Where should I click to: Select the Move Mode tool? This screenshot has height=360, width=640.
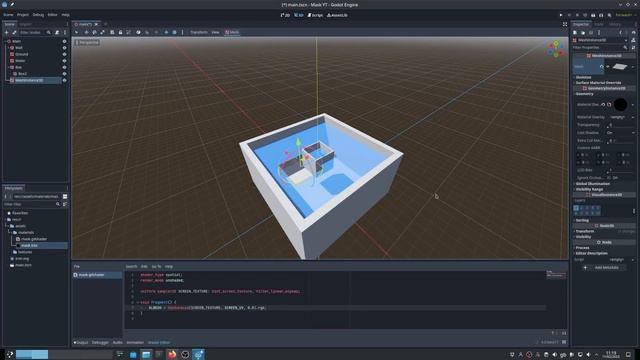[x=86, y=32]
